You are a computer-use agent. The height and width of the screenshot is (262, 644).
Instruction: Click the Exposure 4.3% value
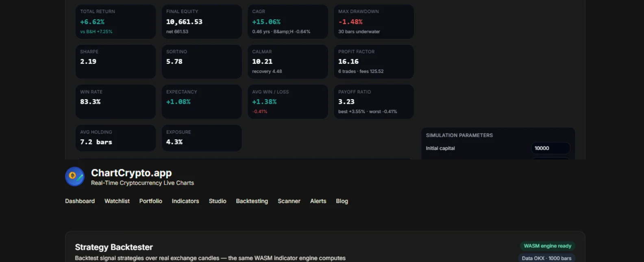coord(174,142)
